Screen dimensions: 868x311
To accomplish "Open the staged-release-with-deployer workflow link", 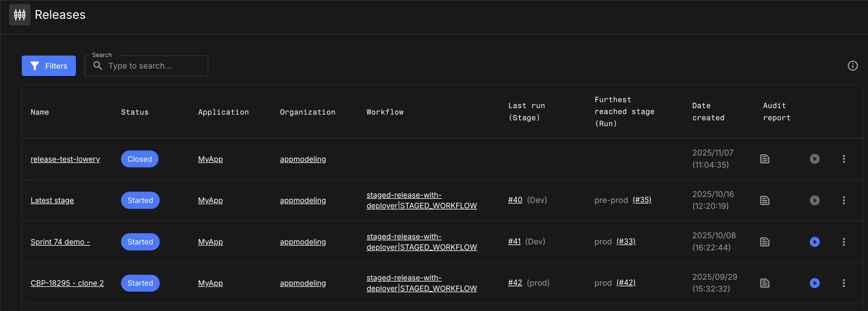I will 421,200.
